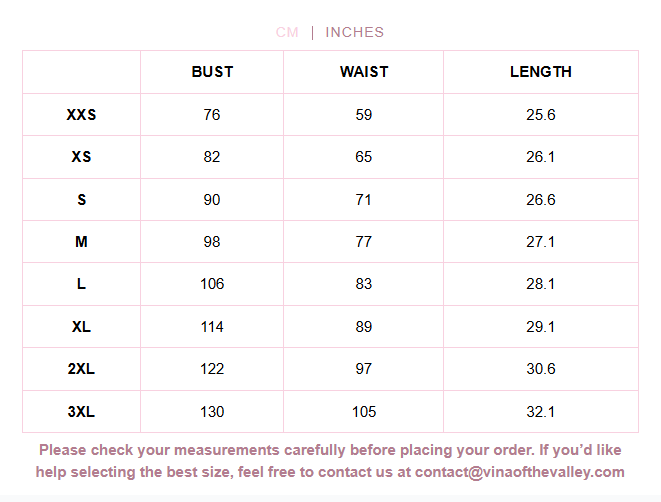661x502 pixels.
Task: Select the XL size row label
Action: [x=82, y=327]
